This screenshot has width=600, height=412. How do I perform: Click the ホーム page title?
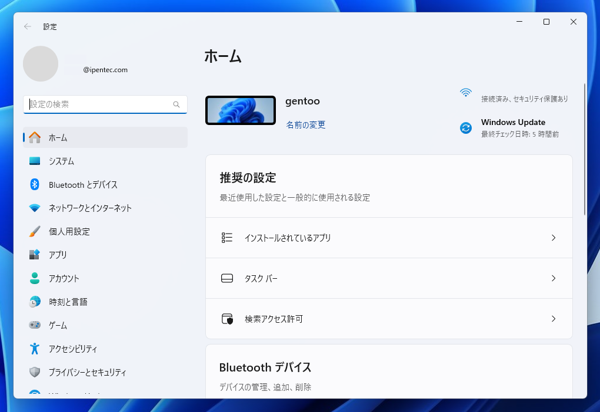223,56
